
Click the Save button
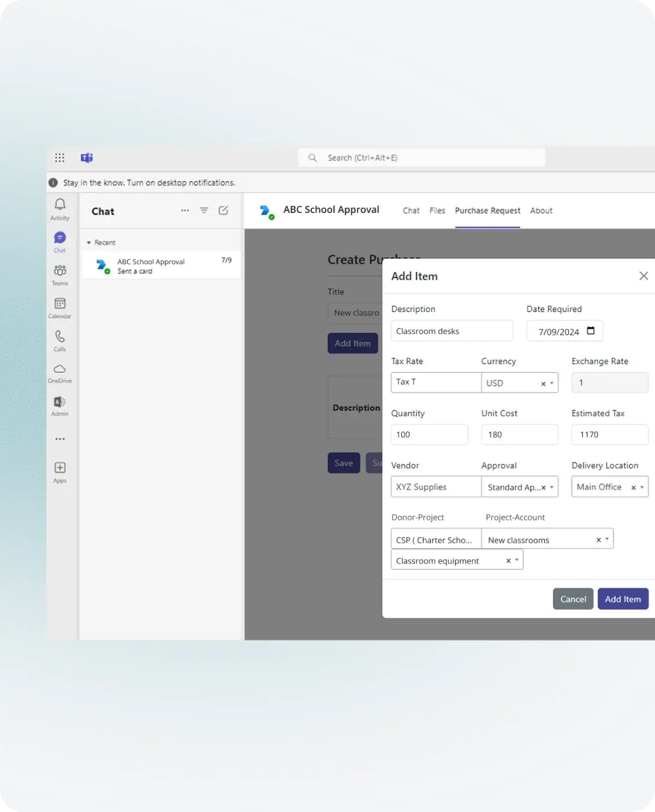click(344, 463)
